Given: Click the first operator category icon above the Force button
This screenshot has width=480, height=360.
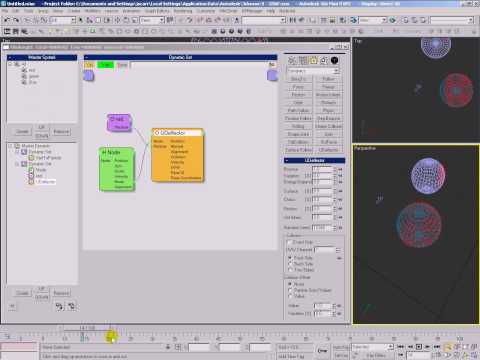Looking at the screenshot, I should click(x=292, y=60).
